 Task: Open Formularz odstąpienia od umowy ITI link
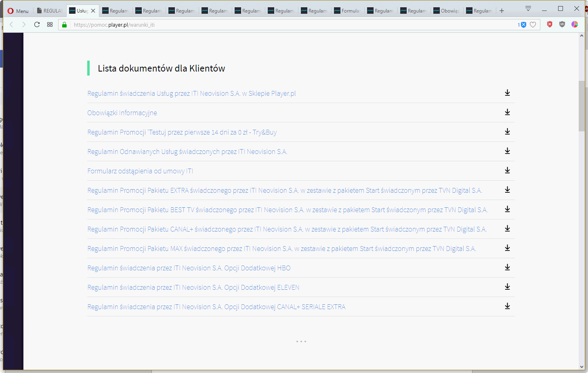pyautogui.click(x=140, y=171)
